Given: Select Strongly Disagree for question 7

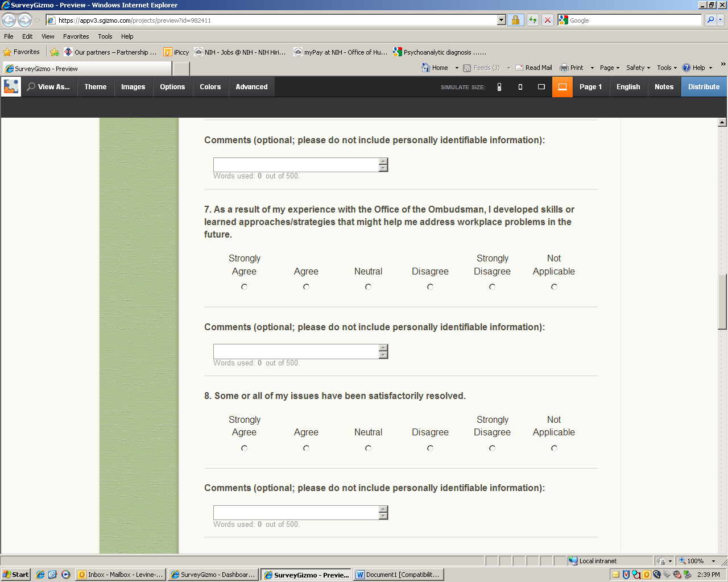Looking at the screenshot, I should click(x=493, y=287).
